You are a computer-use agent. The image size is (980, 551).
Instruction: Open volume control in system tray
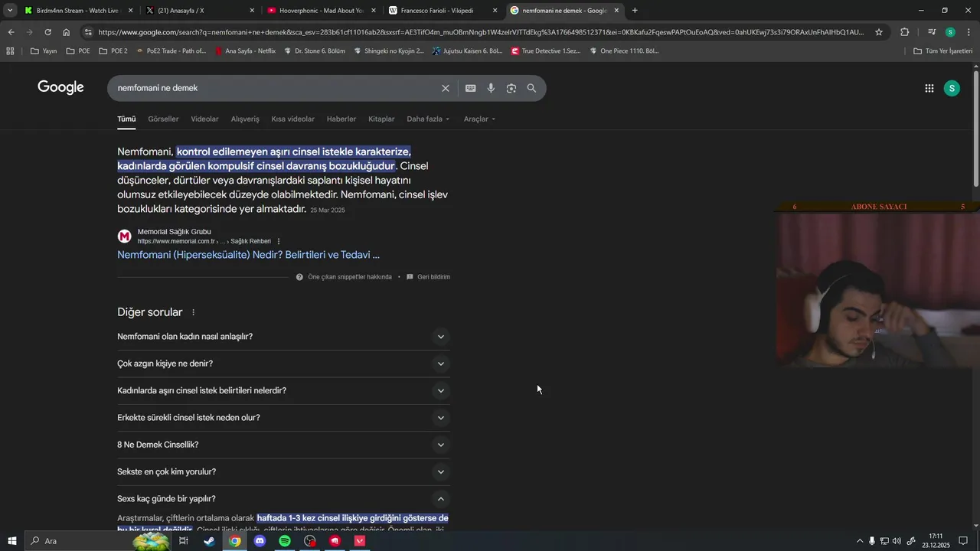point(897,541)
